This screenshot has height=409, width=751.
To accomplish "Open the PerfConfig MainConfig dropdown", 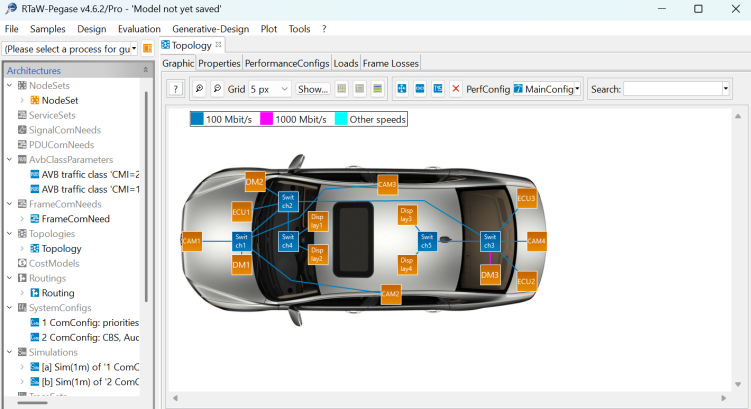I will tap(546, 89).
